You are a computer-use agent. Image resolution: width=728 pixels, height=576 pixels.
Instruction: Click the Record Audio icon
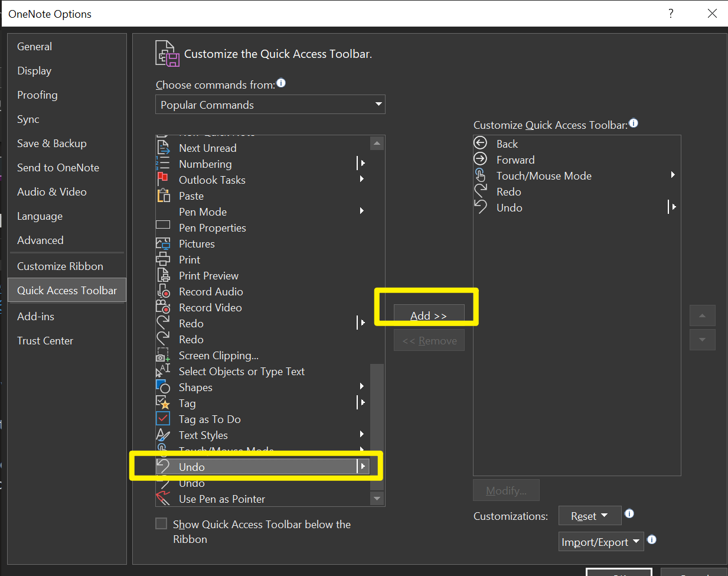pyautogui.click(x=163, y=291)
